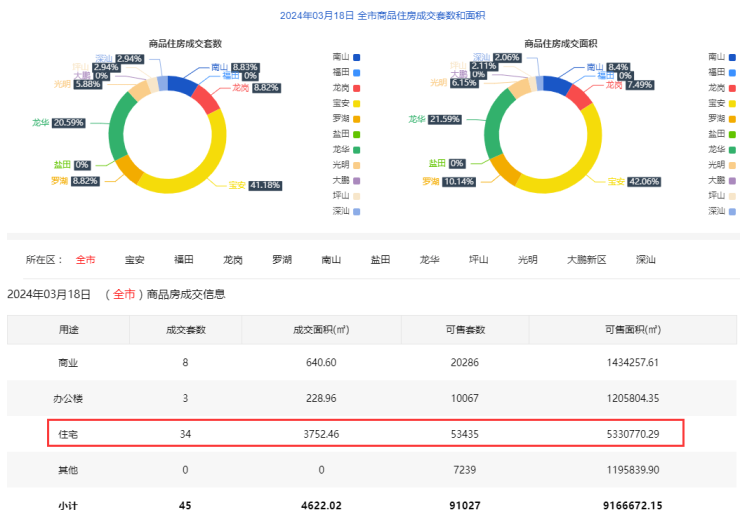
Task: Switch to the 福田 district tab
Action: 183,260
